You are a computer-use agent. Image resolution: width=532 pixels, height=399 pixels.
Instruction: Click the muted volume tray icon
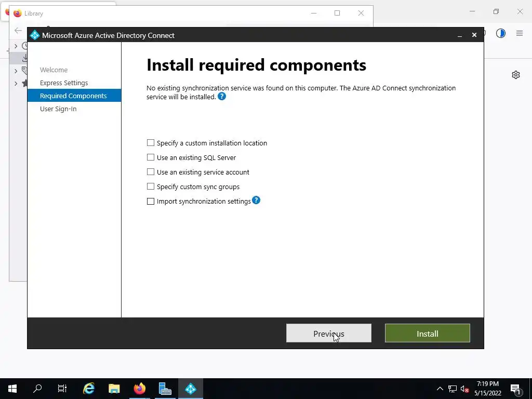tap(464, 389)
